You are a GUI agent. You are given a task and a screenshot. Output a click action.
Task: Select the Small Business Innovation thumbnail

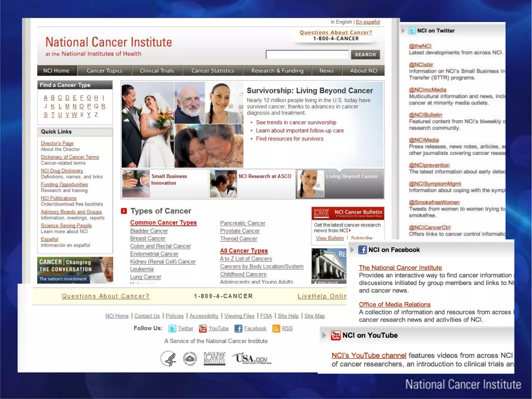pos(136,184)
